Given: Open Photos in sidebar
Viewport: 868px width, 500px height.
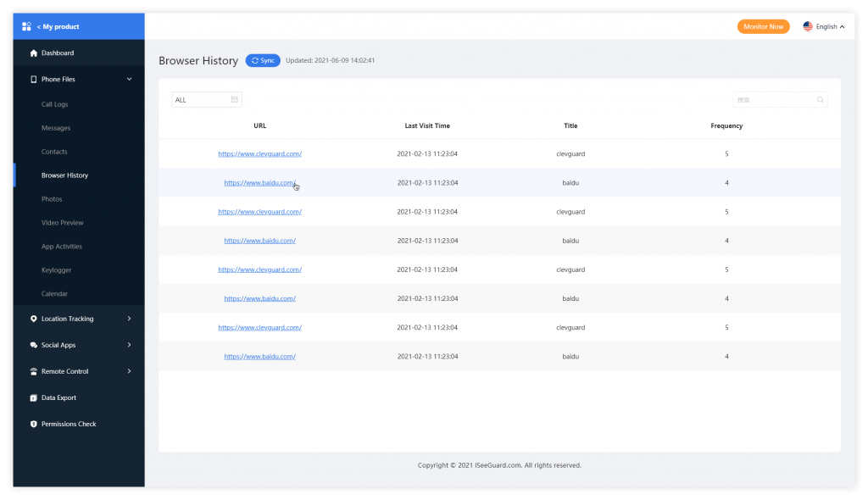Looking at the screenshot, I should [x=52, y=199].
